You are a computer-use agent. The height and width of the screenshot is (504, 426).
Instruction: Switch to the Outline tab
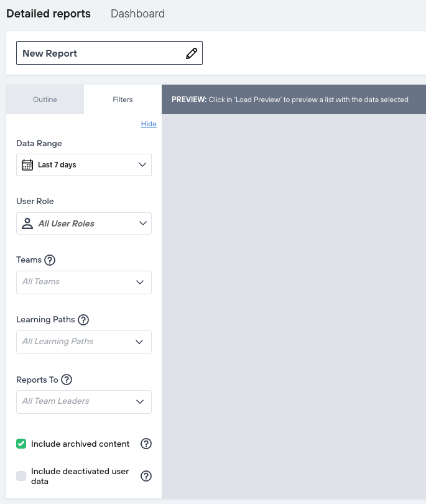45,100
